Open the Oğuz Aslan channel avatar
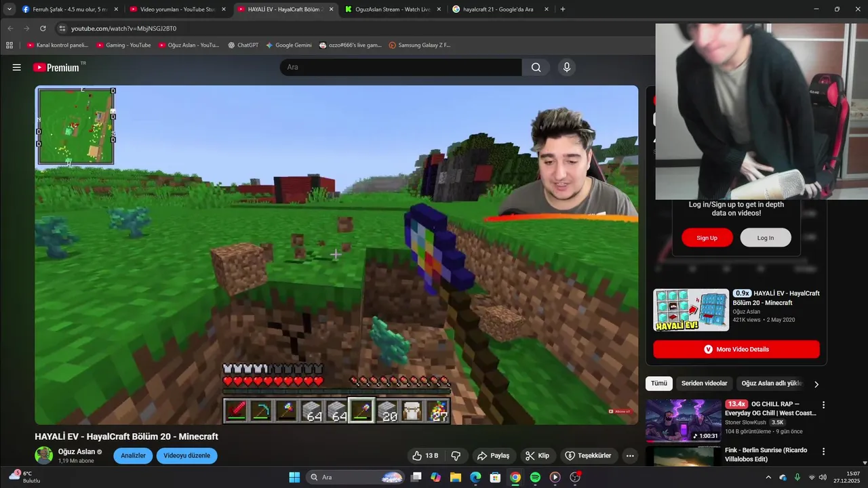The width and height of the screenshot is (868, 488). (44, 455)
